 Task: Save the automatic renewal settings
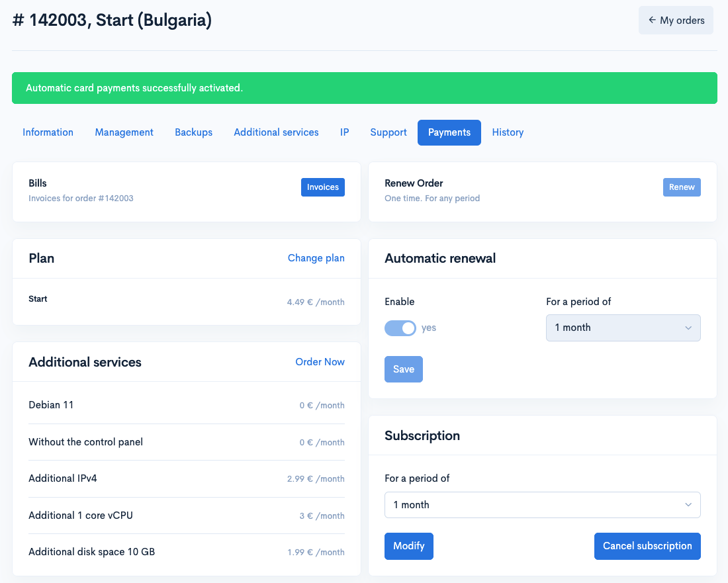click(x=404, y=369)
